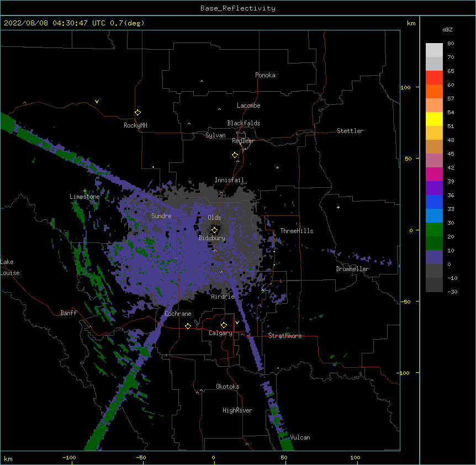Click the Sundre label

pos(161,216)
